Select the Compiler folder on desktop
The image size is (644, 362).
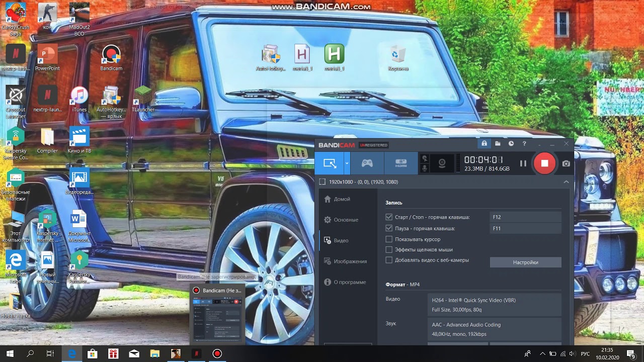click(47, 140)
